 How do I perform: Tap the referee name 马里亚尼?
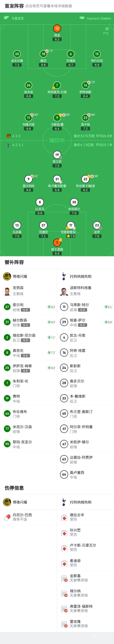(18, 18)
